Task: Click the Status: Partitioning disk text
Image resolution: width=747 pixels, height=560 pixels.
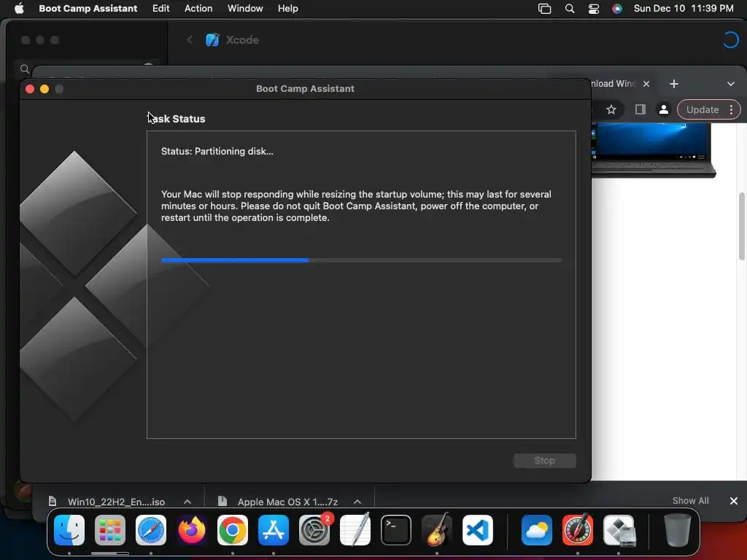Action: pos(217,152)
